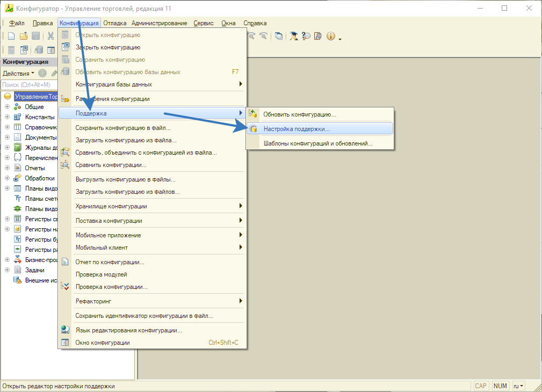Expand the Общие tree node
This screenshot has width=542, height=392.
pyautogui.click(x=8, y=107)
